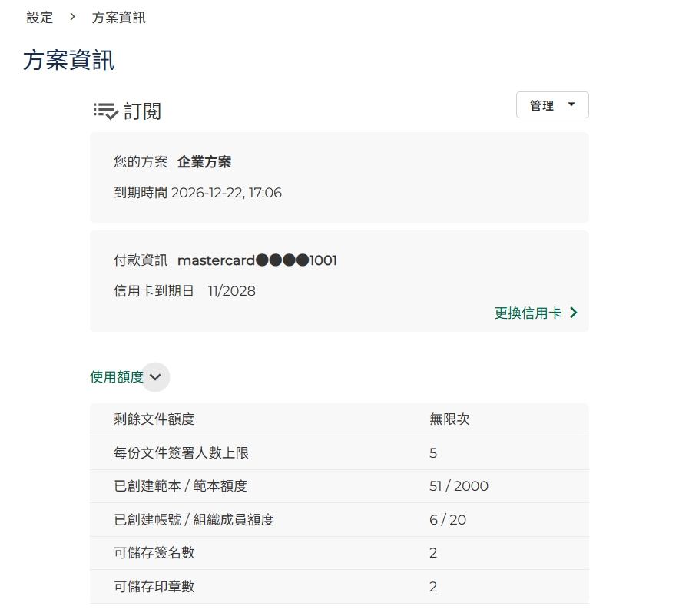Image resolution: width=679 pixels, height=616 pixels.
Task: Click the 信用卡到期日 11/2028 value
Action: tap(231, 291)
